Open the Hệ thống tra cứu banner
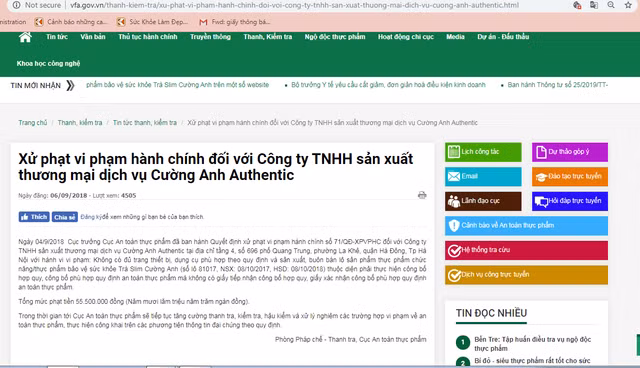640x368 pixels. [x=526, y=250]
